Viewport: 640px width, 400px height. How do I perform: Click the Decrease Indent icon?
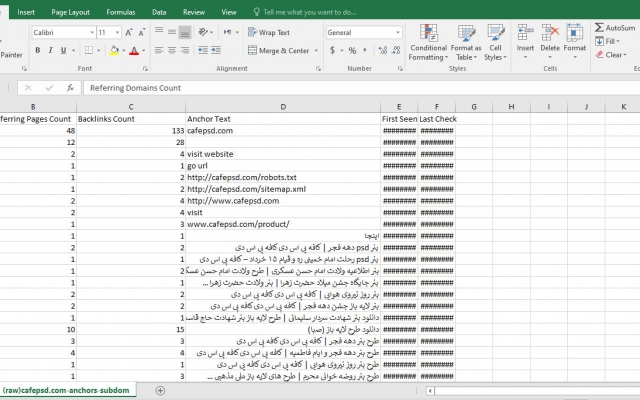[x=203, y=50]
